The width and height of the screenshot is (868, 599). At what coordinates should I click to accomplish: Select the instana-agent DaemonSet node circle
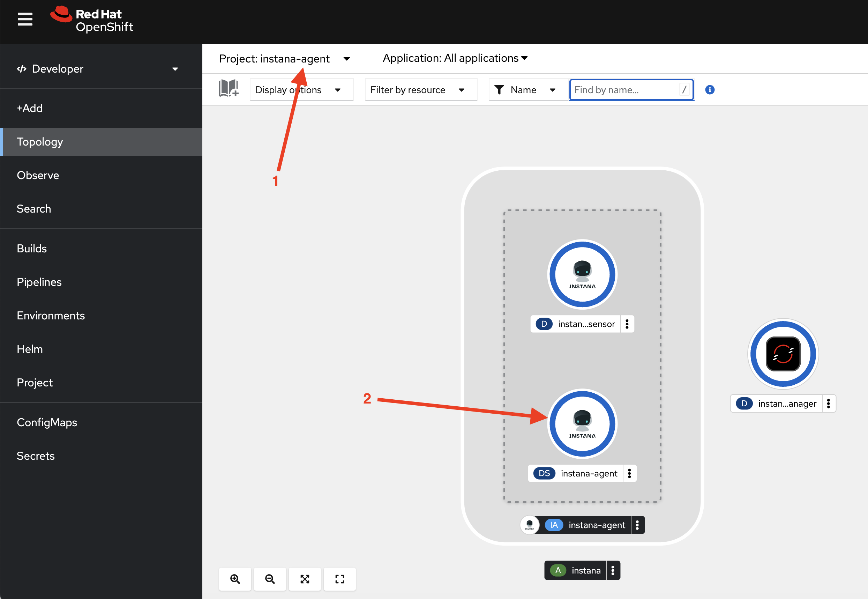[x=582, y=424]
